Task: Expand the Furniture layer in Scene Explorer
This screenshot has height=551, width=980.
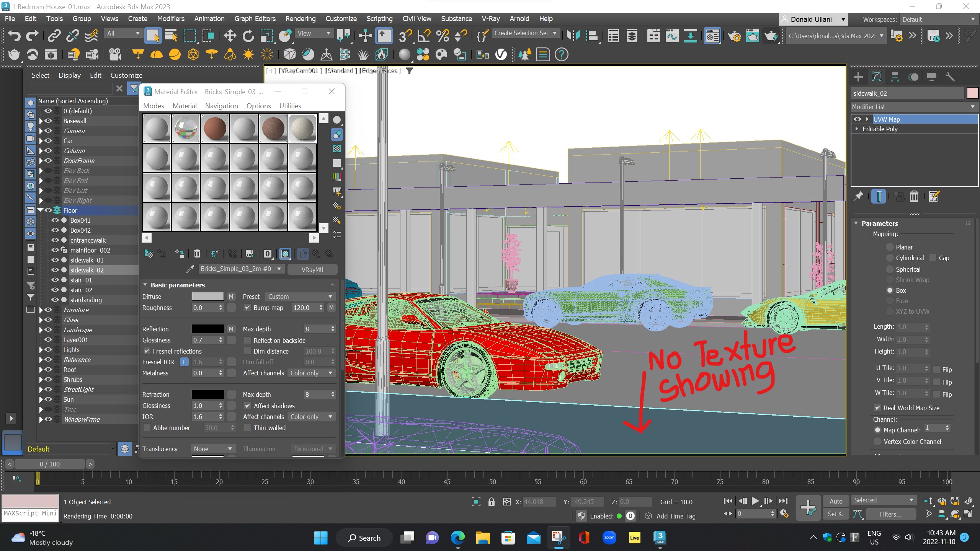Action: (41, 310)
